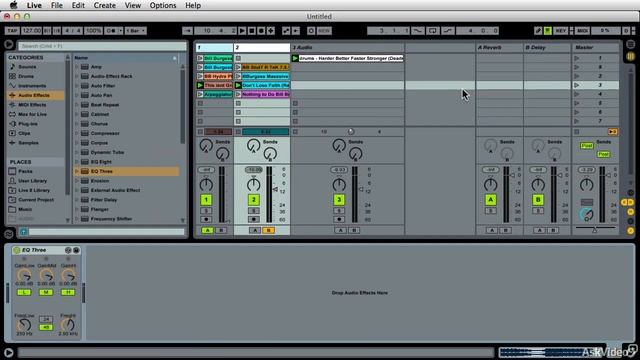Screen dimensions: 640x360
Task: Expand the EQ Three folder
Action: tap(77, 171)
